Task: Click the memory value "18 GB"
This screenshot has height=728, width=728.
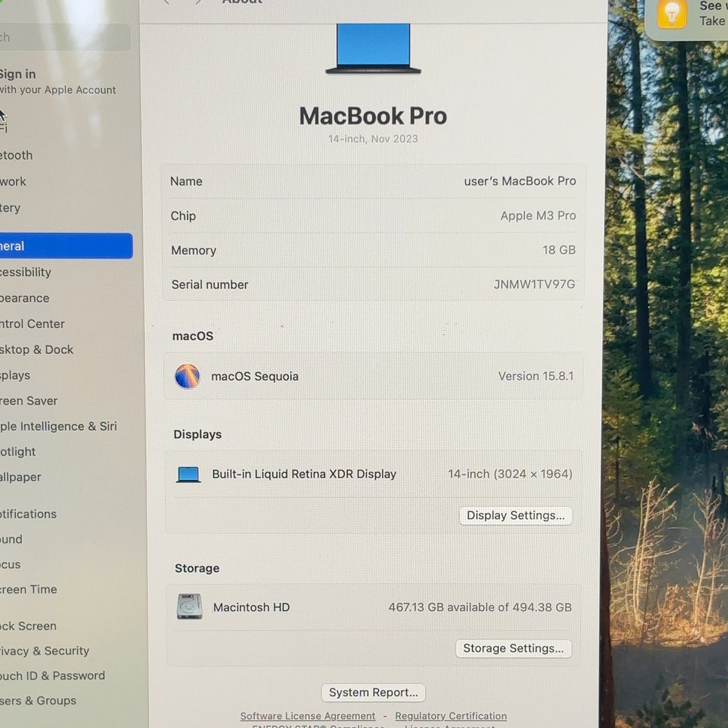Action: (x=559, y=250)
